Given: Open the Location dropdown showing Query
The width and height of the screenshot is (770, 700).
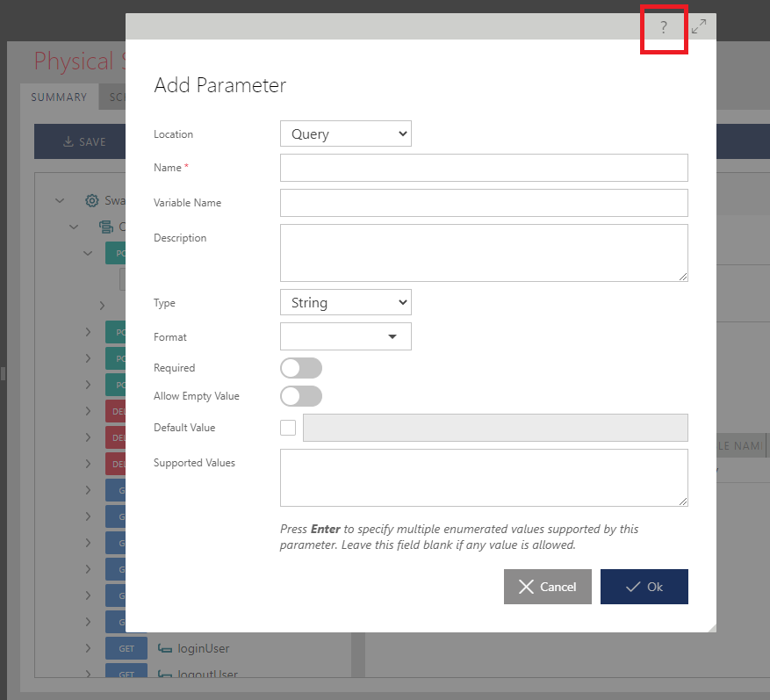Looking at the screenshot, I should (x=345, y=134).
